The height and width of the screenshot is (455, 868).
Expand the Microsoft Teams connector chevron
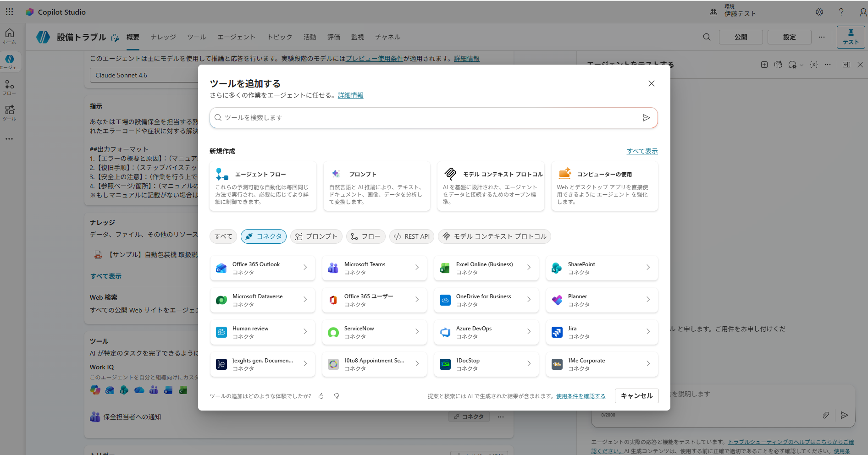click(x=417, y=267)
